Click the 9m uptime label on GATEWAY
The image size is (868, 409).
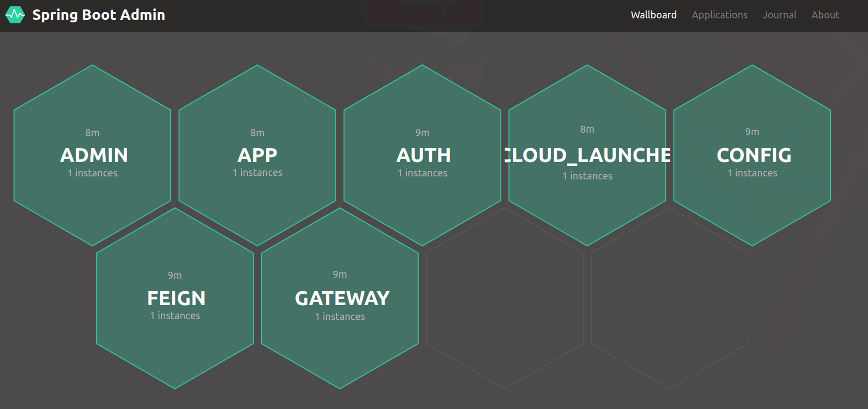[340, 274]
